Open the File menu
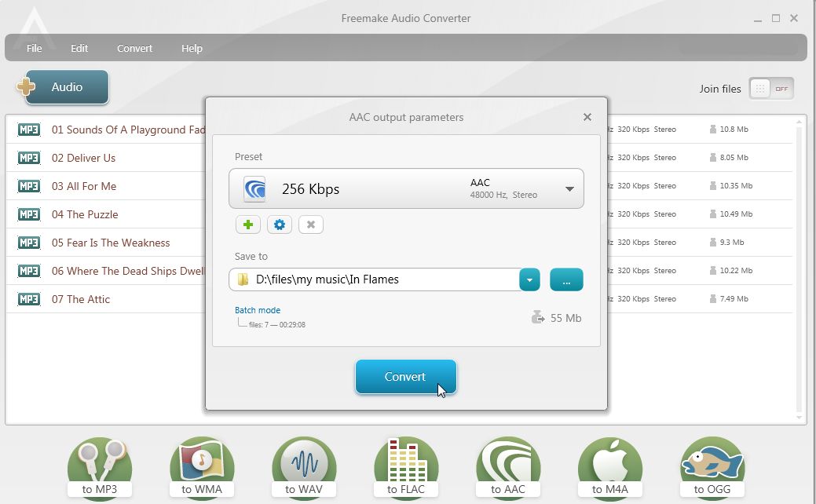Viewport: 816px width, 504px height. (35, 49)
